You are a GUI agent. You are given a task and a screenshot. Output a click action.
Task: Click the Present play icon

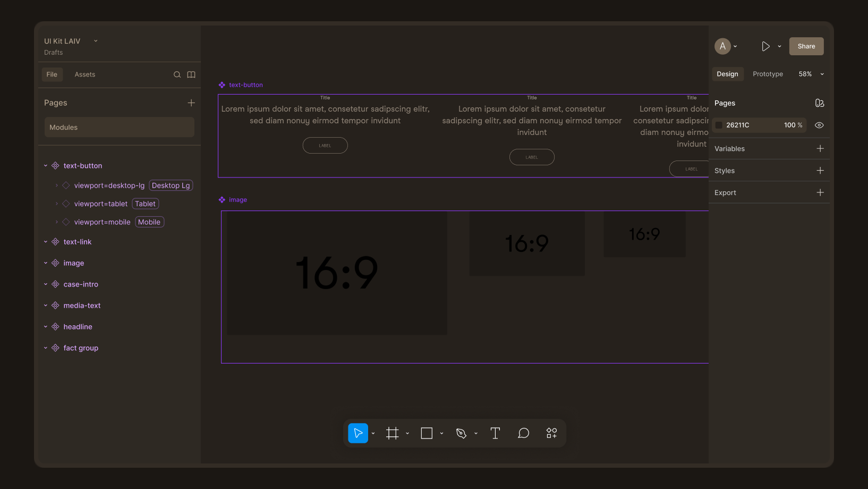[x=765, y=46]
